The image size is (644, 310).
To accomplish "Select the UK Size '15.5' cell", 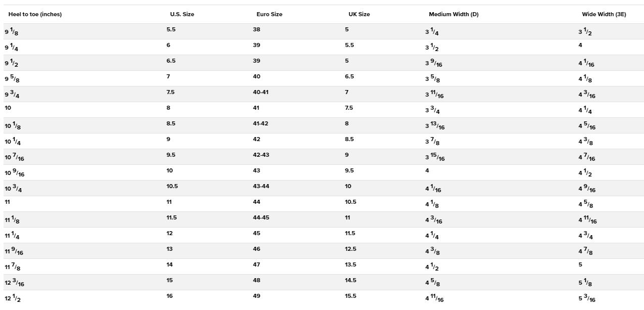I will (351, 296).
